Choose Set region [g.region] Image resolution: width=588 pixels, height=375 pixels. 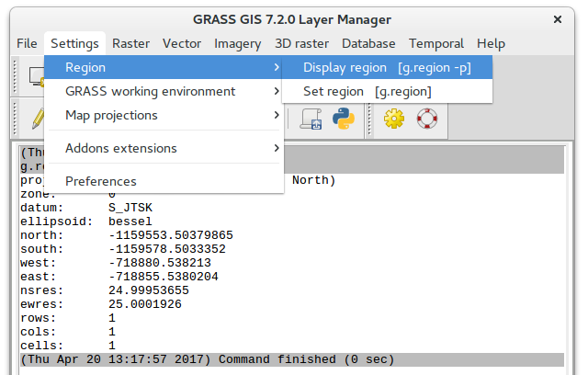(x=387, y=91)
